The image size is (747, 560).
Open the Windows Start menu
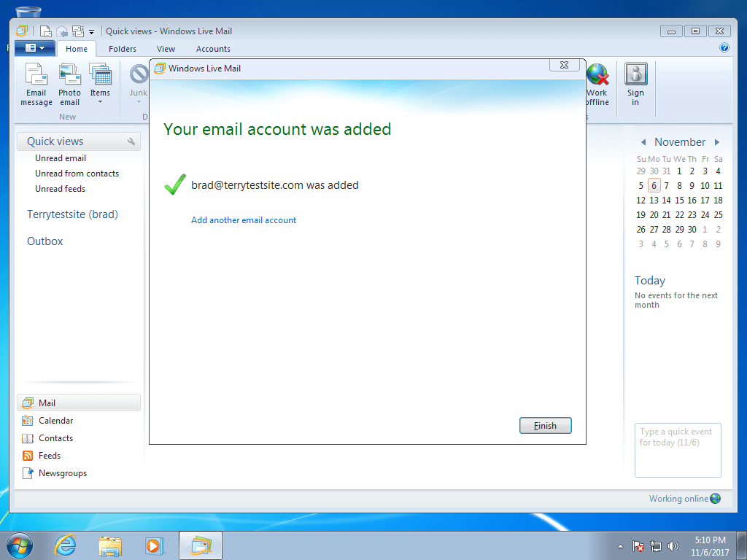coord(20,545)
